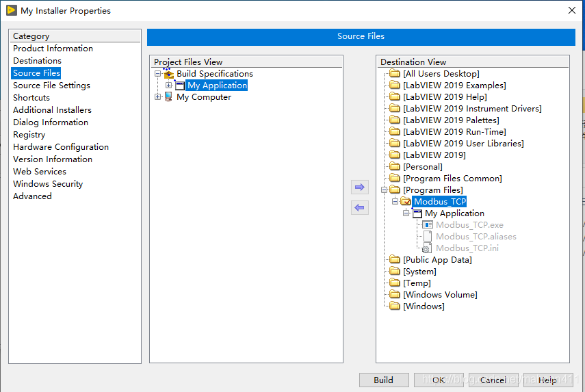
Task: Click the Modbus_TCP.ini gear file icon
Action: click(x=427, y=248)
